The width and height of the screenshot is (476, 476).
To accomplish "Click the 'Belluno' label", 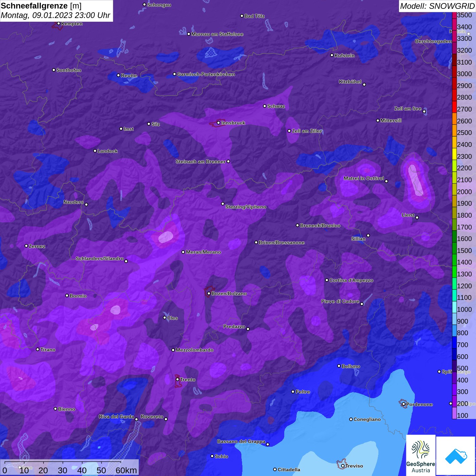I will [x=351, y=366].
